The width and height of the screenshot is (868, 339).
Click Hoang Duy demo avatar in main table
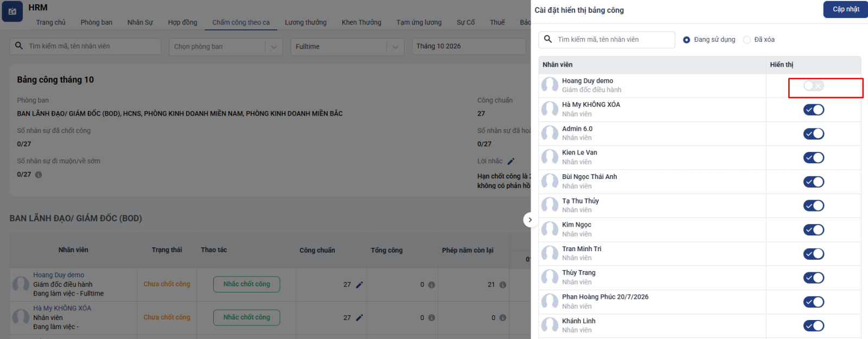21,284
